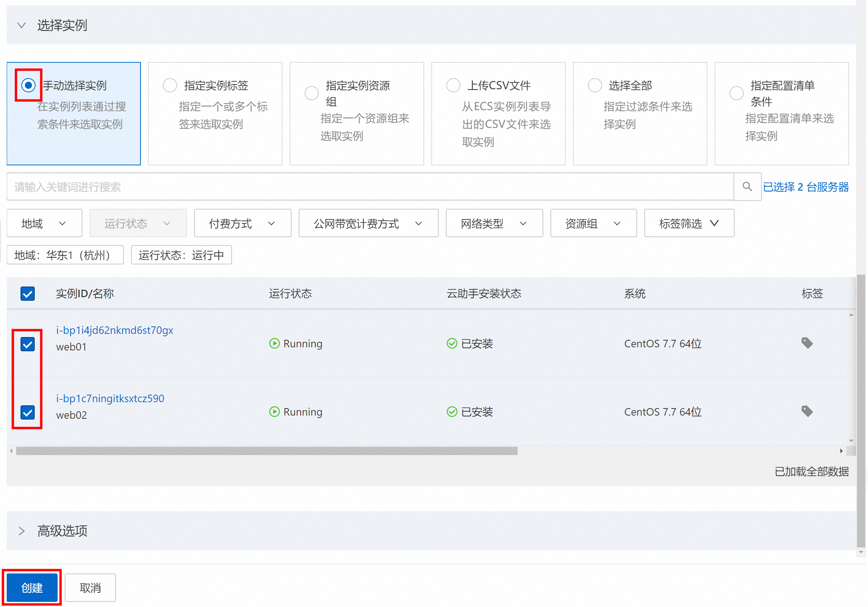Collapse the 选择实例 section chevron

point(22,26)
